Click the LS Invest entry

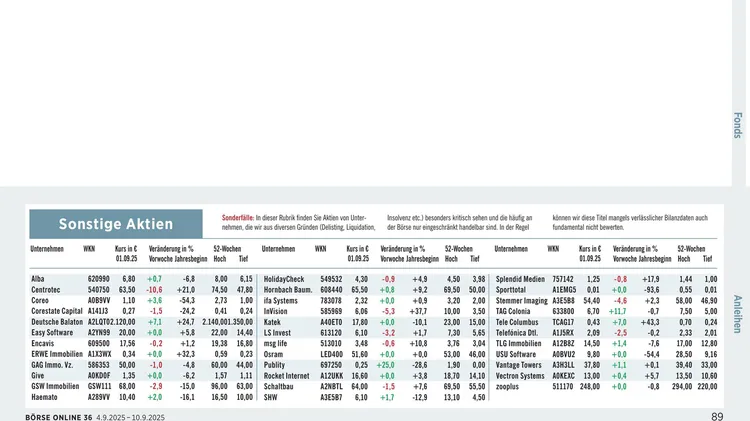pyautogui.click(x=277, y=332)
